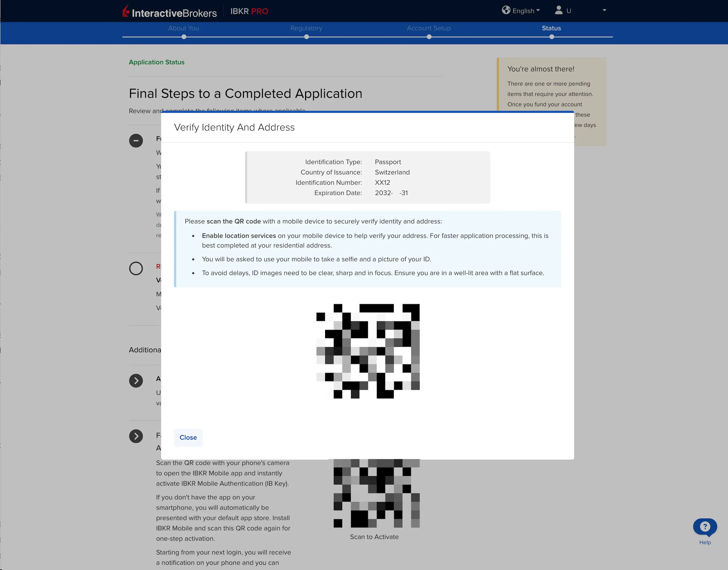Viewport: 728px width, 570px height.
Task: Click the Account Setup step dot
Action: coord(429,37)
